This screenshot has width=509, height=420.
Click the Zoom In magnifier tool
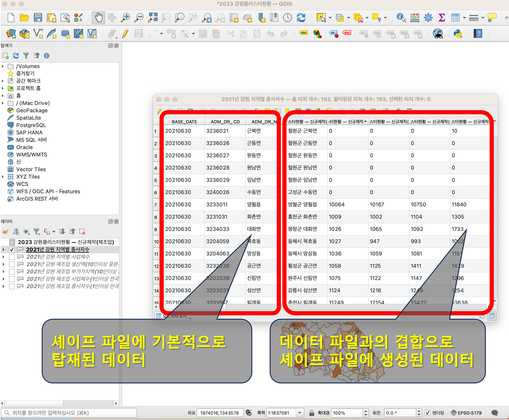[125, 18]
